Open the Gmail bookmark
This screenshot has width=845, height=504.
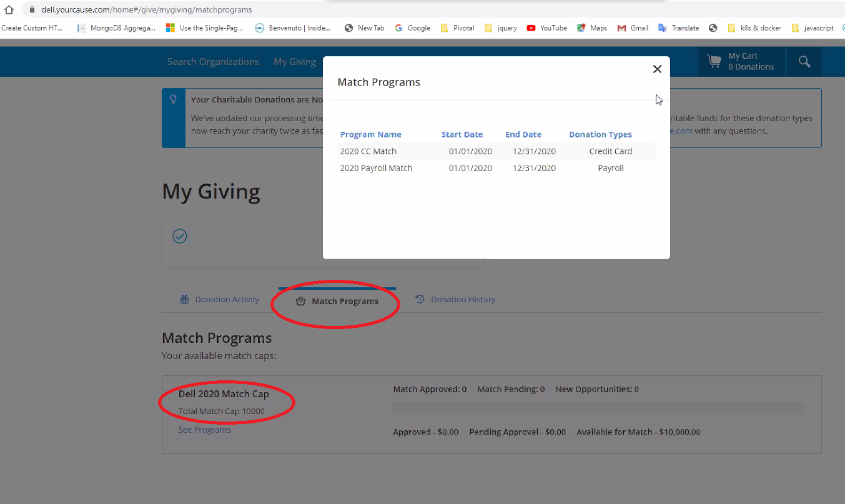click(633, 27)
